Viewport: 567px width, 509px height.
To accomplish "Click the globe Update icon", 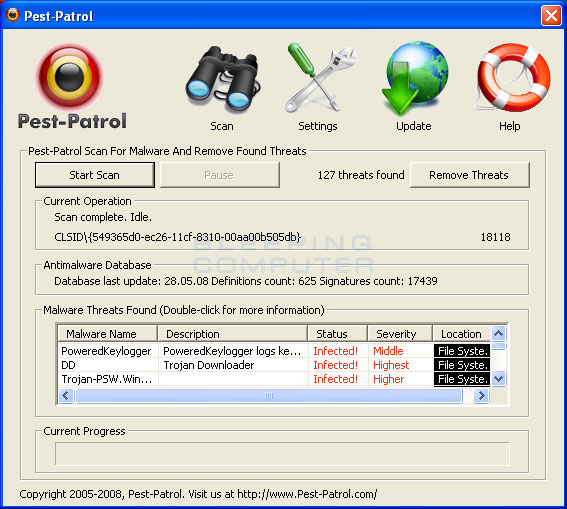I will point(415,78).
